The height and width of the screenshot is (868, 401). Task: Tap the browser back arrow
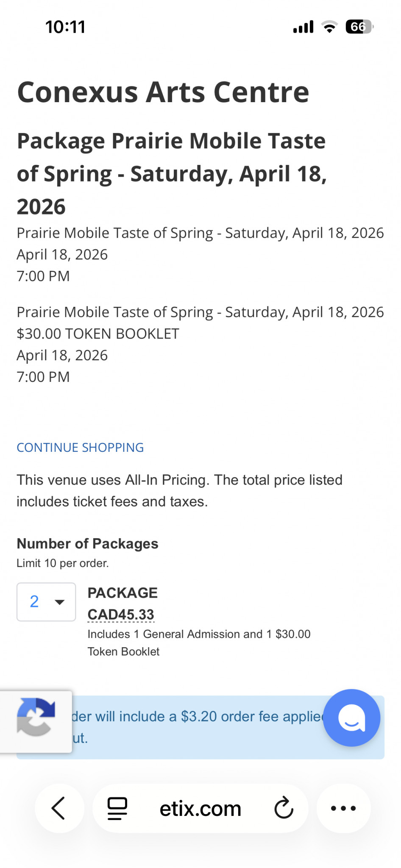(58, 808)
